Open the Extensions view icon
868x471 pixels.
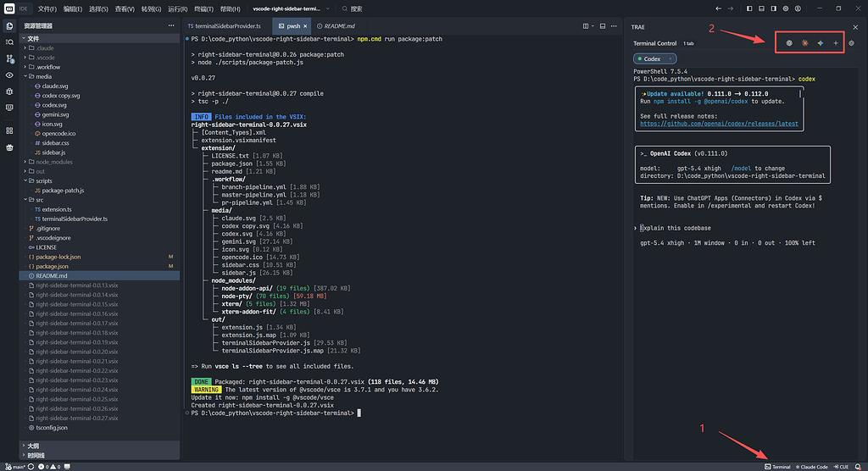point(9,130)
